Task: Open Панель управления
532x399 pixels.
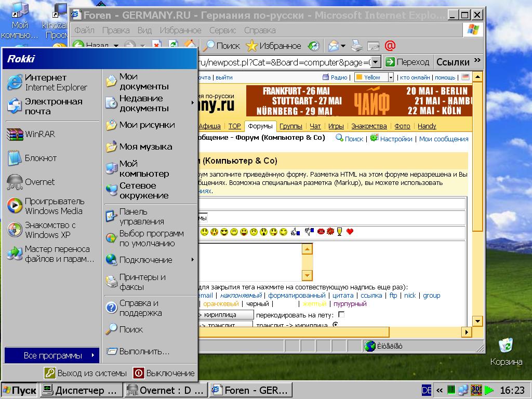Action: click(150, 217)
